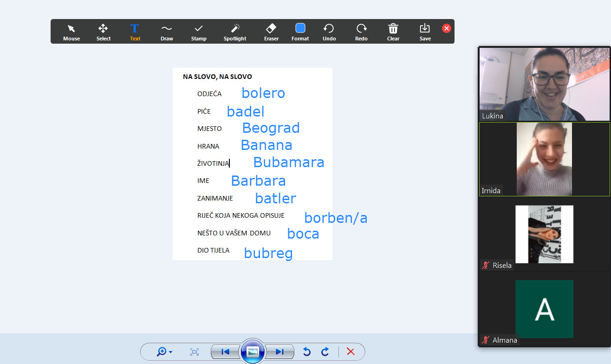The image size is (611, 364).
Task: Click the 'badel' text annotation
Action: pos(246,112)
